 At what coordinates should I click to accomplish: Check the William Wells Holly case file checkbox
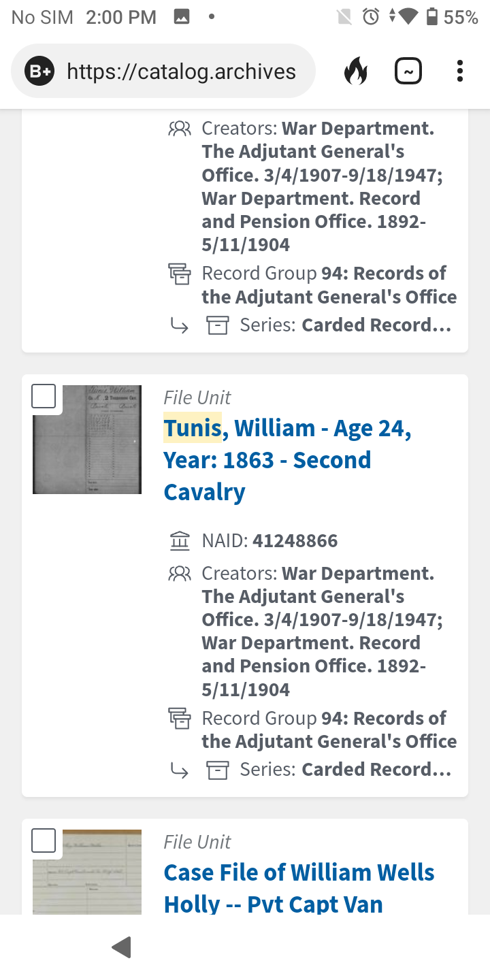tap(44, 840)
